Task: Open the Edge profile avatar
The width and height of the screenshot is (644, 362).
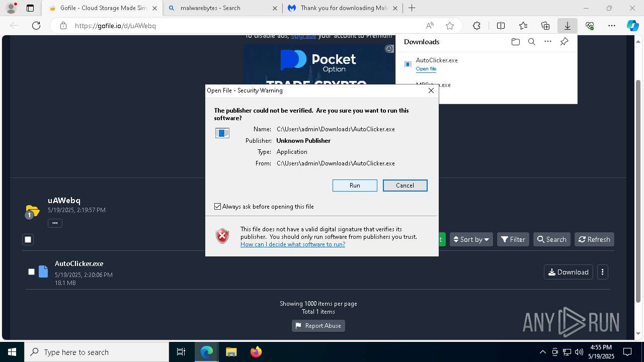Action: click(11, 8)
